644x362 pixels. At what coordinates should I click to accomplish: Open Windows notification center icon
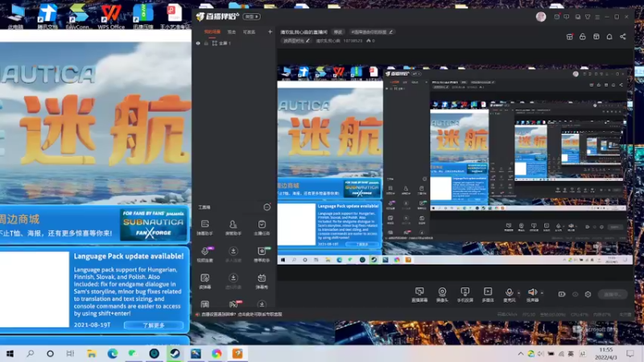pyautogui.click(x=630, y=353)
